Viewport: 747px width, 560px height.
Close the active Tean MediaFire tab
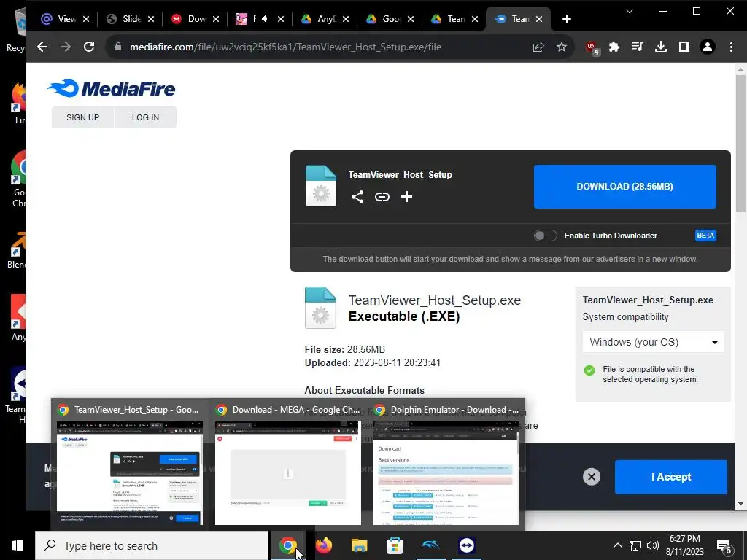coord(539,19)
